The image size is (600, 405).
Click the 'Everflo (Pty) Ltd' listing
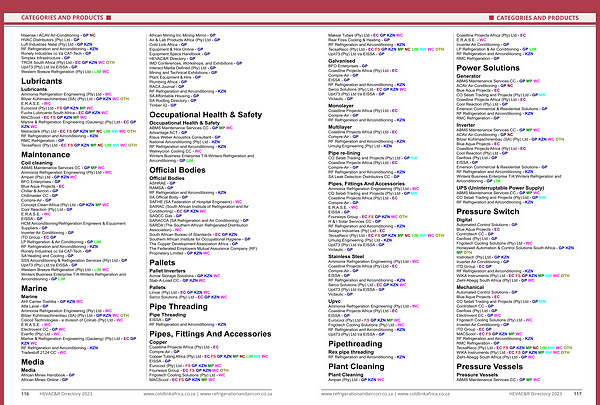pyautogui.click(x=41, y=334)
